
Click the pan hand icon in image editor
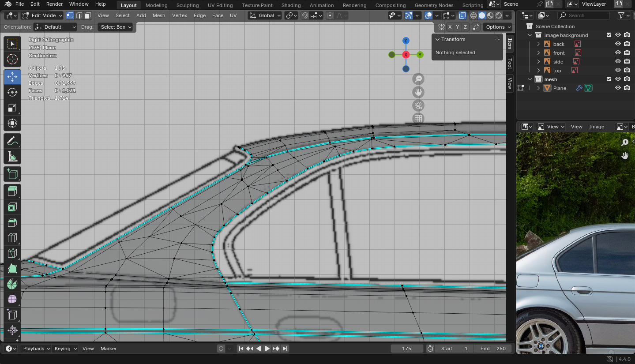click(625, 155)
